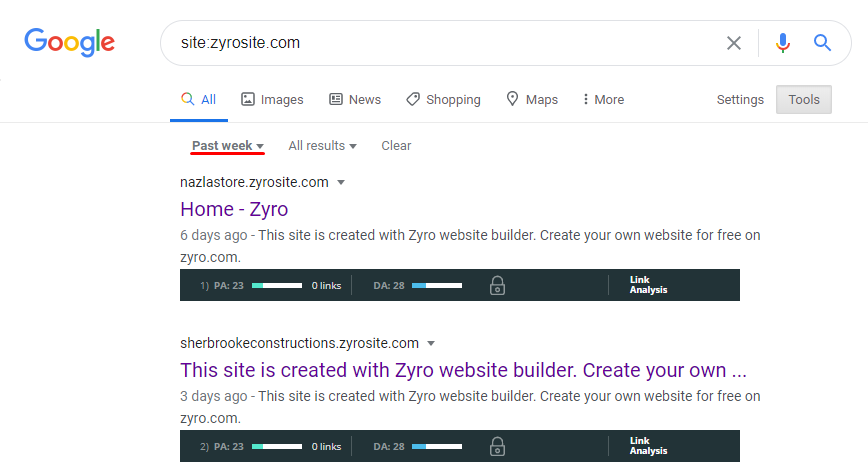Image resolution: width=868 pixels, height=472 pixels.
Task: Run the search with the magnifier icon
Action: pos(822,43)
